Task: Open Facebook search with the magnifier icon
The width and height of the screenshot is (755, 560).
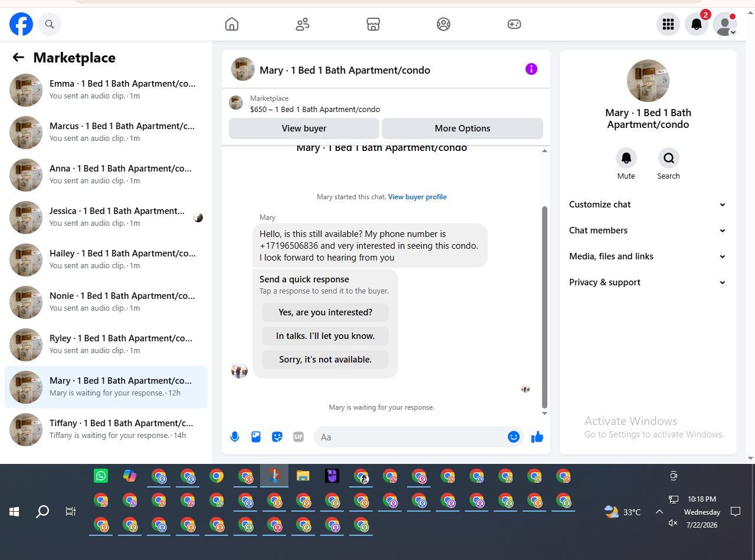Action: [50, 24]
